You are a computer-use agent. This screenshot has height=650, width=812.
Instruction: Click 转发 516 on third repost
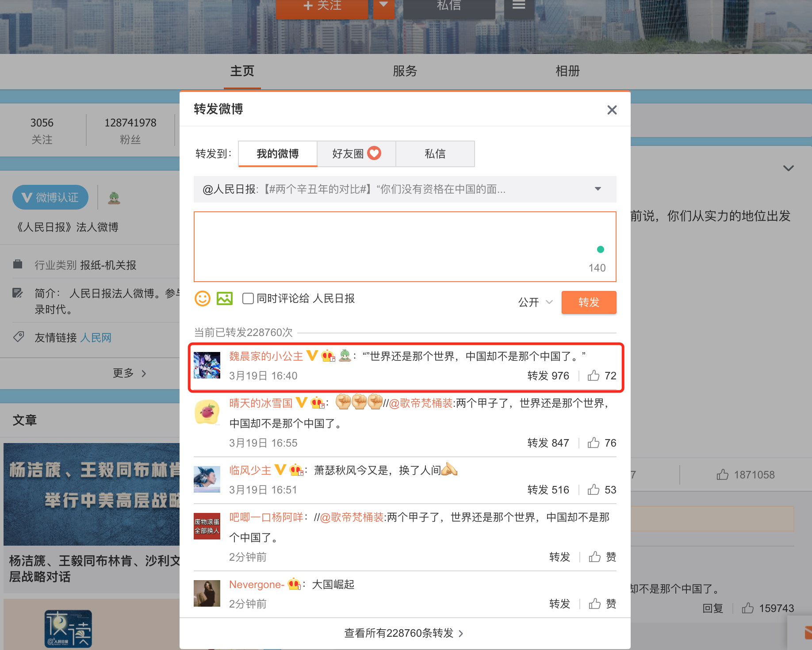click(x=548, y=489)
